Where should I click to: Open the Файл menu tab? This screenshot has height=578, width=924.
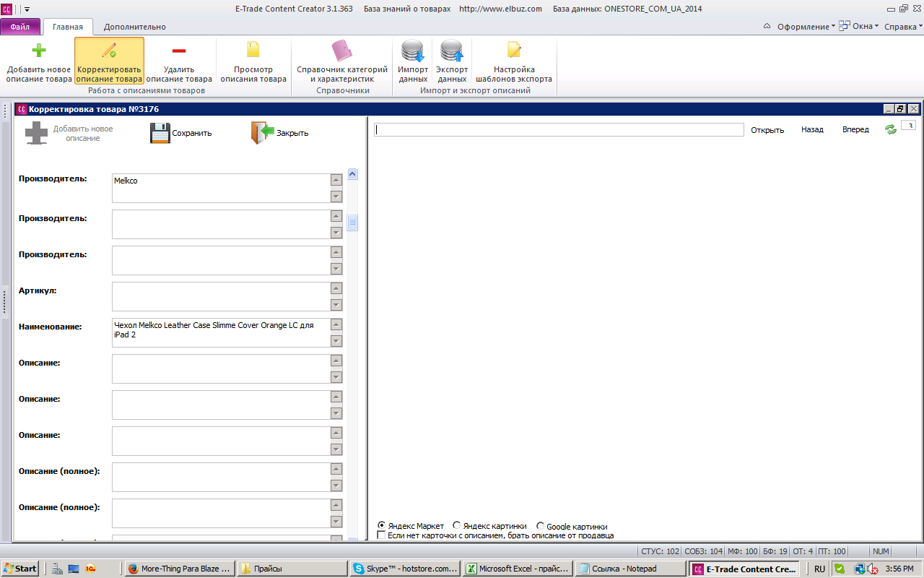point(20,27)
